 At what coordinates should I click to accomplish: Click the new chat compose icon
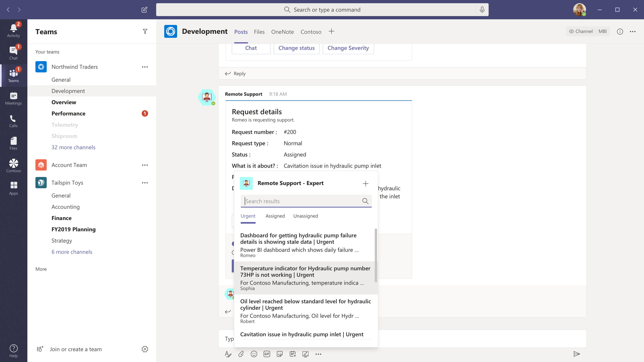coord(144,10)
